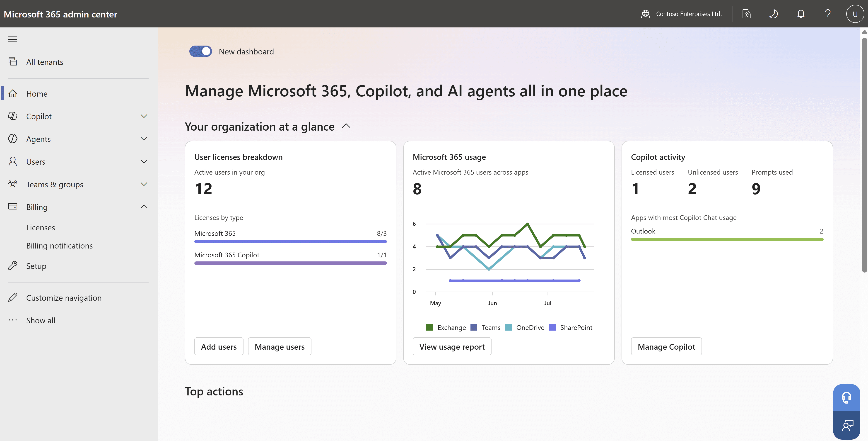Click the Microsoft 365 Copilot license bar

coord(290,263)
